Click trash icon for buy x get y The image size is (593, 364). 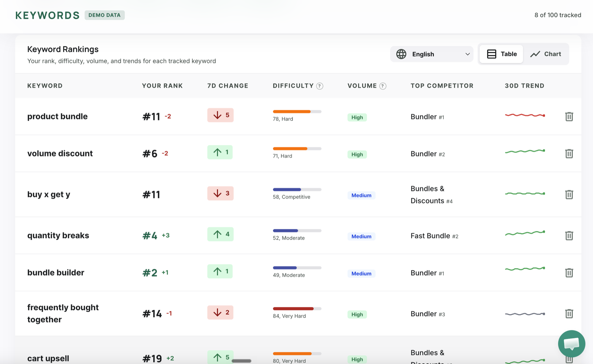point(569,195)
